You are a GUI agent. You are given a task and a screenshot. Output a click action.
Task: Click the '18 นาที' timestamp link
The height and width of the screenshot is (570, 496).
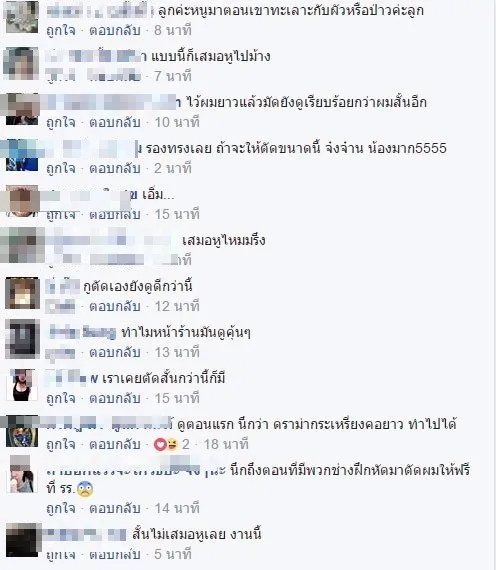[226, 444]
